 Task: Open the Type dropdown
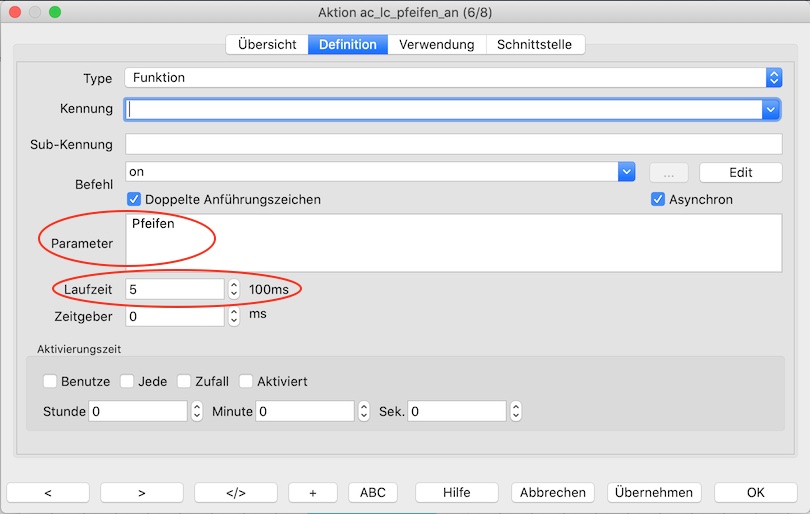[x=773, y=77]
